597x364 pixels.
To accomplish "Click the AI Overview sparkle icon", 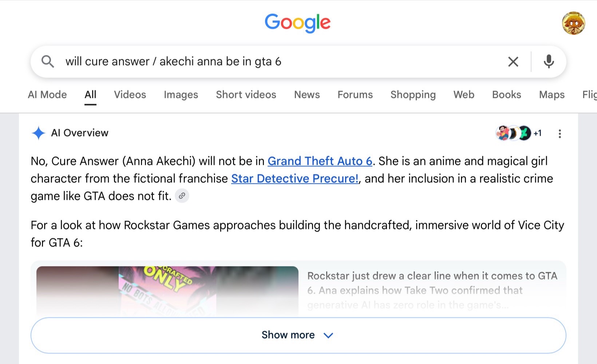I will coord(38,133).
